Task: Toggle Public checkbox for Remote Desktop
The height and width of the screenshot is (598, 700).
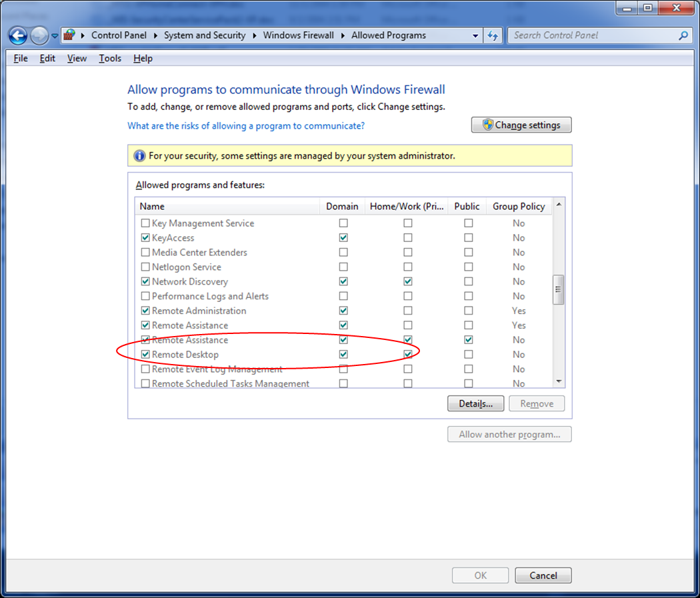Action: tap(468, 355)
